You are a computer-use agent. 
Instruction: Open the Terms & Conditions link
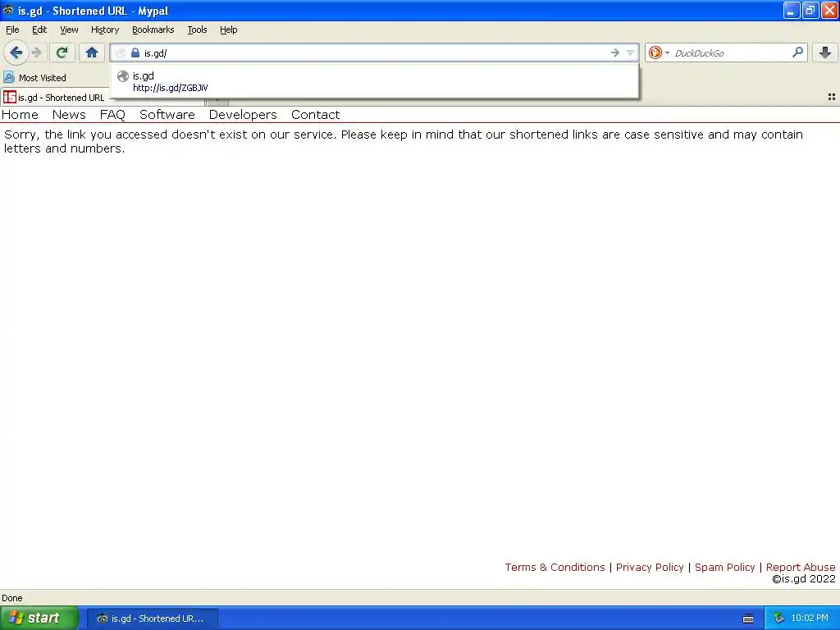[x=555, y=567]
